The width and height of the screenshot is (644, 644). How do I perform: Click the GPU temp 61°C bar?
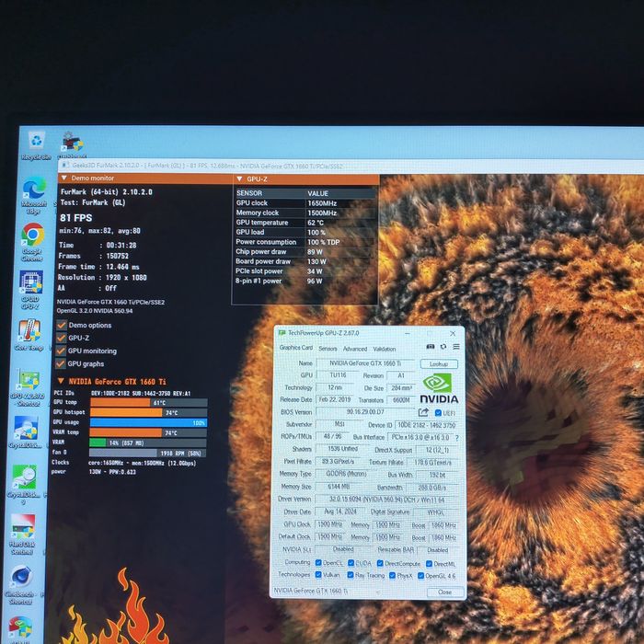click(x=149, y=403)
